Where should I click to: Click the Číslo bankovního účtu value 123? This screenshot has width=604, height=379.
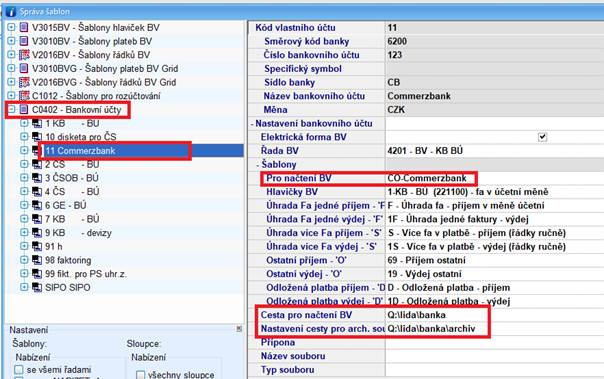[x=394, y=55]
